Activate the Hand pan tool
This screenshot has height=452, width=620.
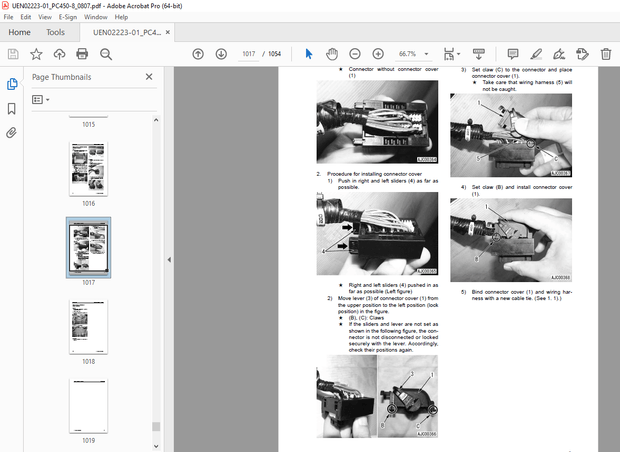pos(332,54)
